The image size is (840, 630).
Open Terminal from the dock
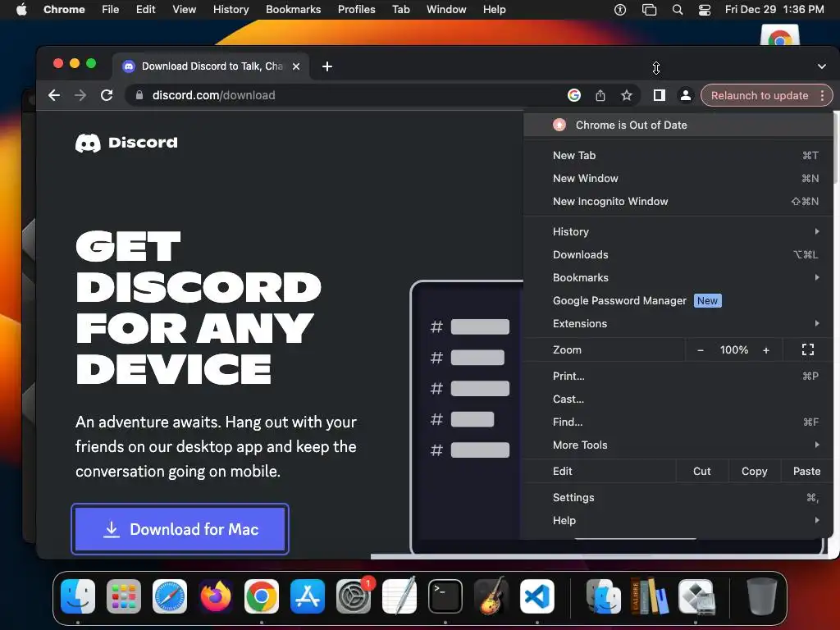(x=445, y=596)
